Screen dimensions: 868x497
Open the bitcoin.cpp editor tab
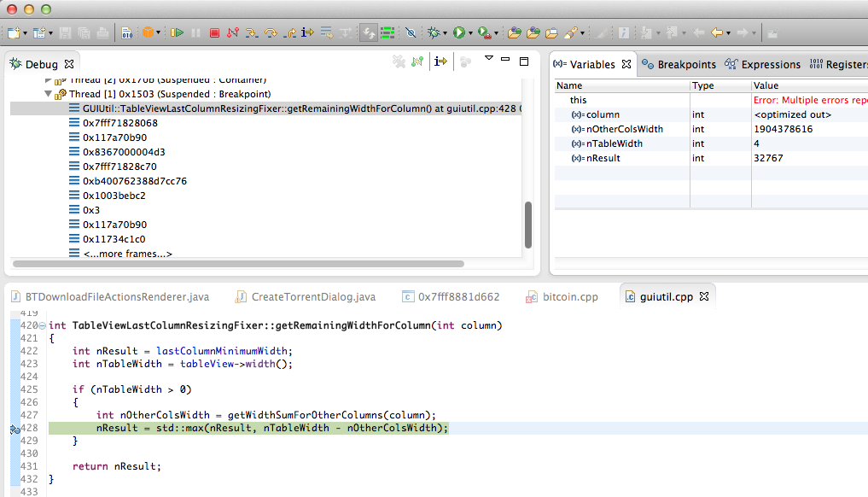tap(562, 297)
